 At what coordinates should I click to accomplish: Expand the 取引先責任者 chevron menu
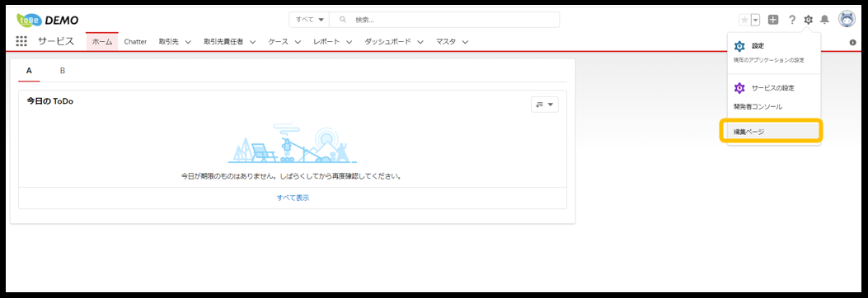click(252, 42)
